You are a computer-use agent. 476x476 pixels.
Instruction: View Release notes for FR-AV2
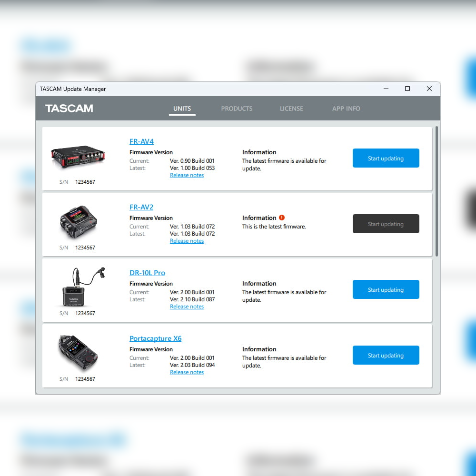click(187, 241)
